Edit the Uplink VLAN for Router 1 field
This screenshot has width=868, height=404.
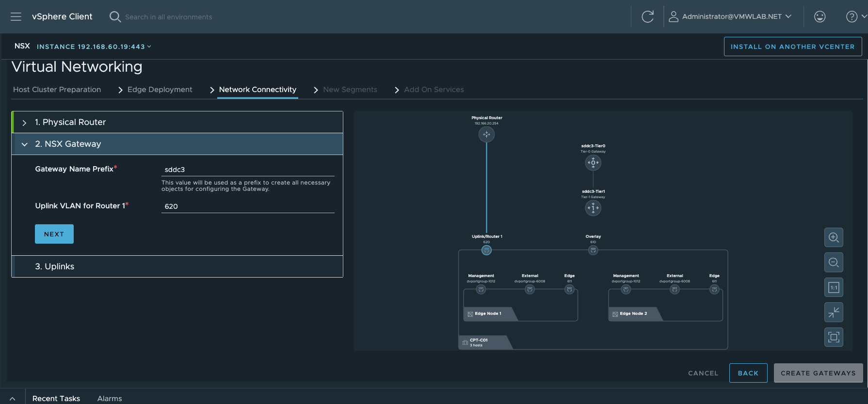pyautogui.click(x=248, y=206)
